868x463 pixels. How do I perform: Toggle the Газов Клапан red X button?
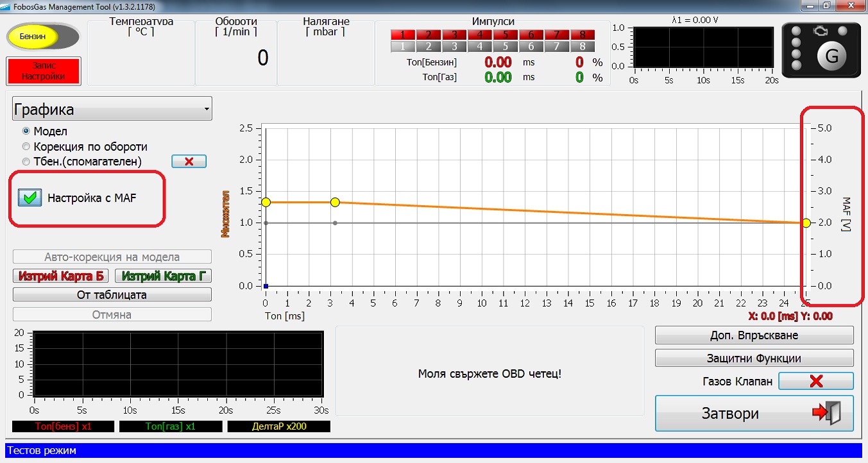pyautogui.click(x=815, y=382)
